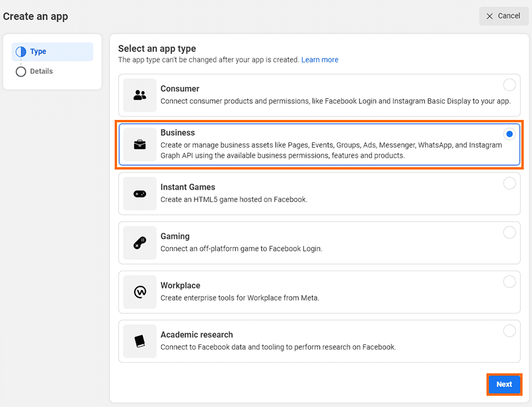Pick the Academic research radio button
Image resolution: width=532 pixels, height=407 pixels.
(x=509, y=330)
